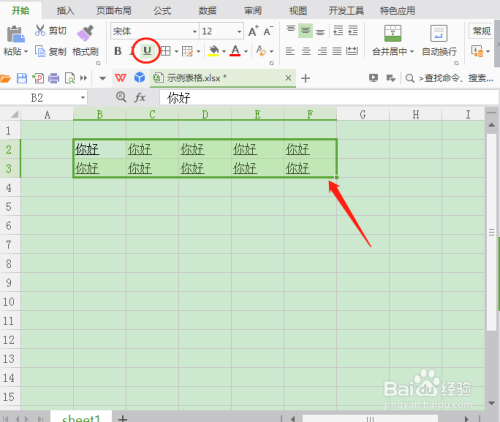Screen dimensions: 500x422
Task: Switch to the 数据 ribbon tab
Action: 207,11
